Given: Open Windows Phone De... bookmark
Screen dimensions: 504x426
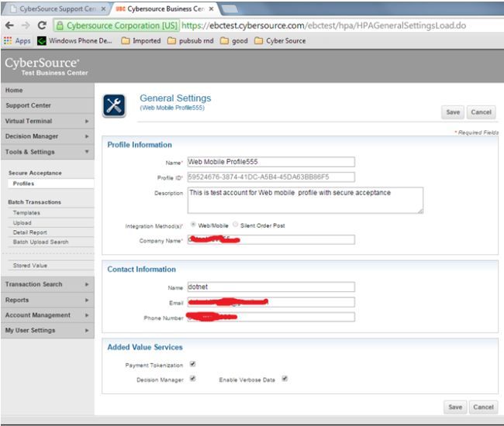Looking at the screenshot, I should tap(74, 41).
